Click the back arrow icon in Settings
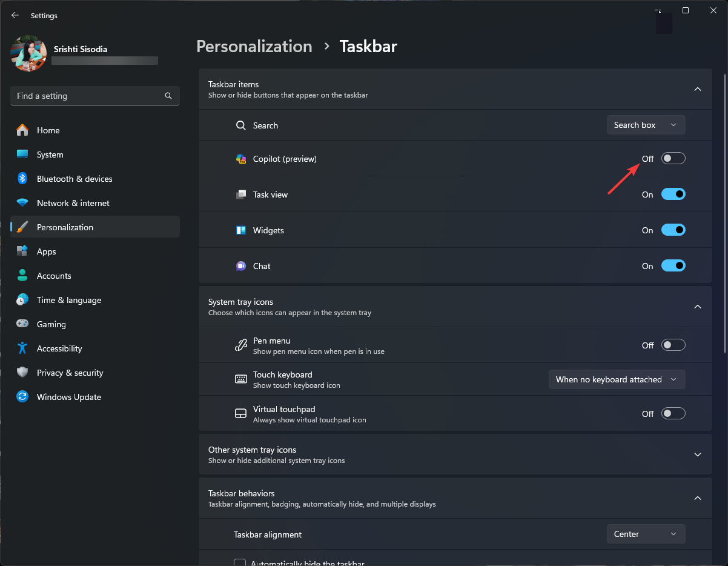Screen dimensions: 728x566 [15, 15]
